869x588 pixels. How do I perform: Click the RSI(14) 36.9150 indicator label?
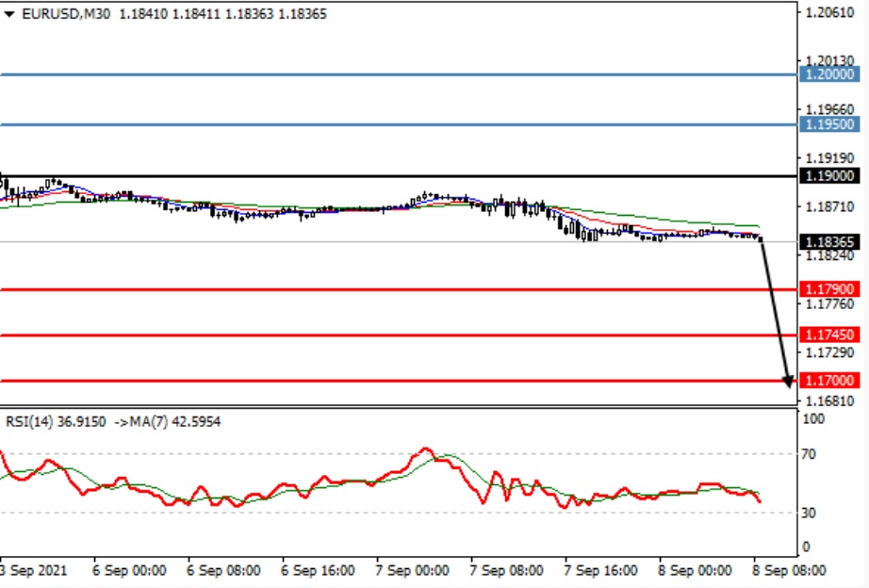point(56,422)
